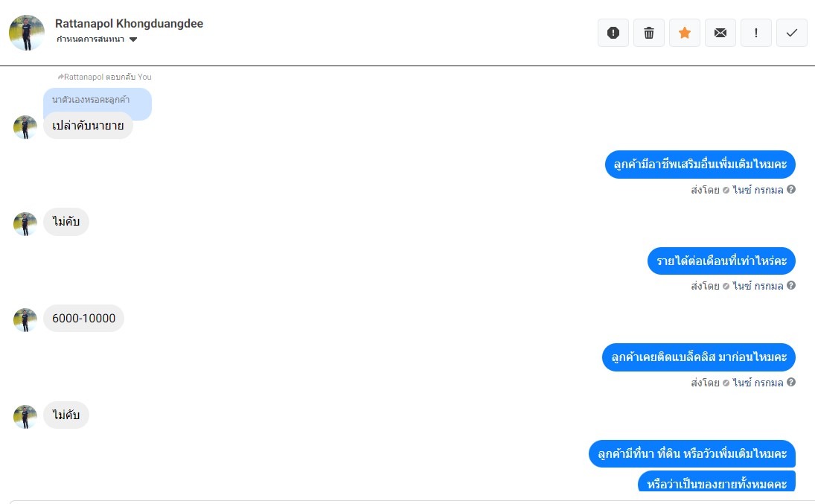This screenshot has height=504, width=815.
Task: Click avatar beside the 6000-10000 message
Action: 25,320
